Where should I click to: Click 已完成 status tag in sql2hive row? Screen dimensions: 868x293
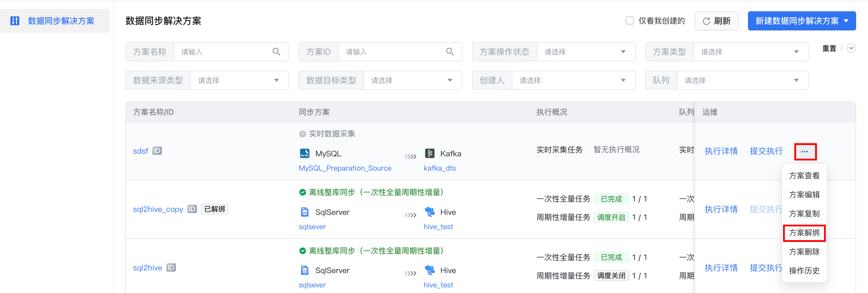[x=611, y=257]
